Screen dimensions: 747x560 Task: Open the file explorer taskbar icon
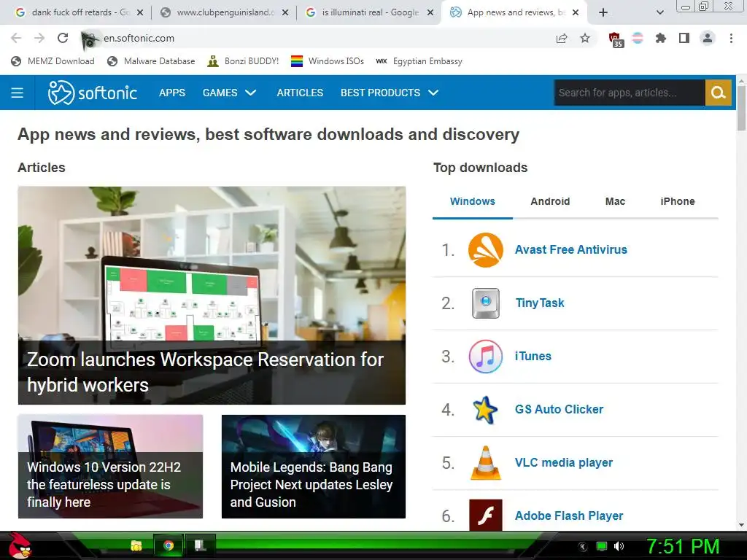(x=136, y=545)
